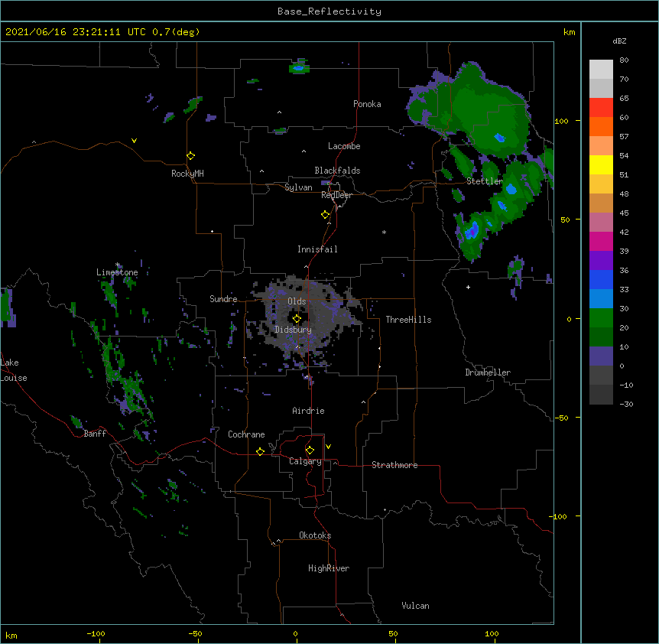Screen dimensions: 659x644
Task: Click the km unit label at bottom left
Action: click(x=11, y=636)
